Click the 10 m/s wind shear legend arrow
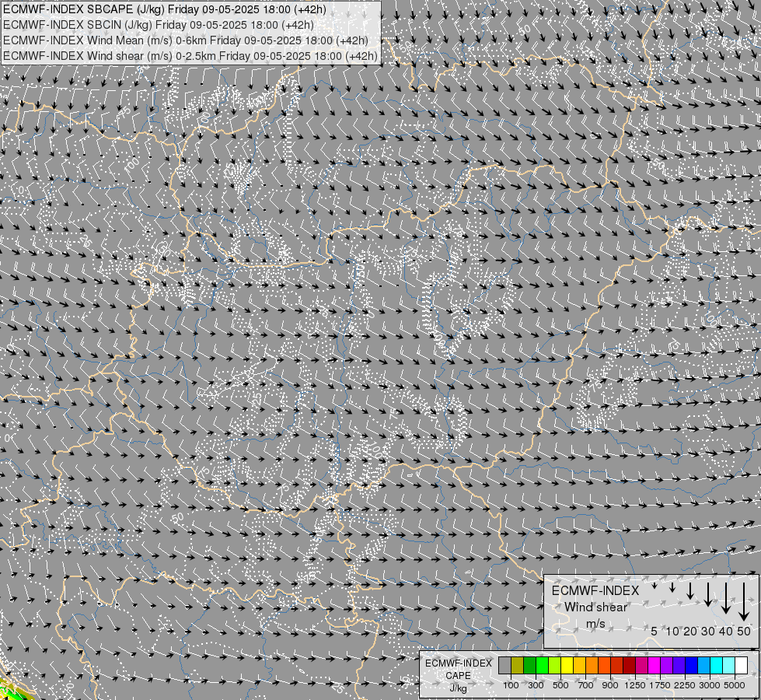 point(672,587)
